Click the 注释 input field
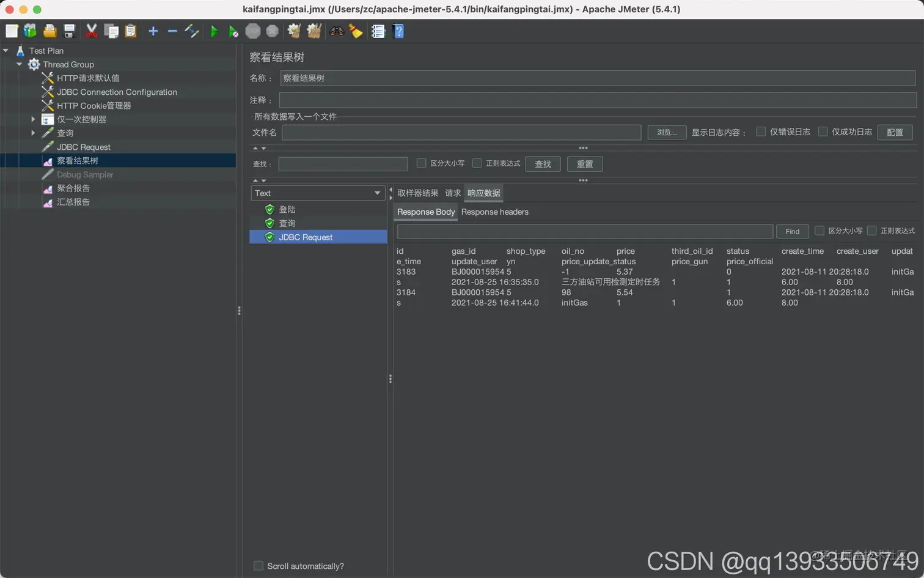The height and width of the screenshot is (578, 924). tap(598, 100)
